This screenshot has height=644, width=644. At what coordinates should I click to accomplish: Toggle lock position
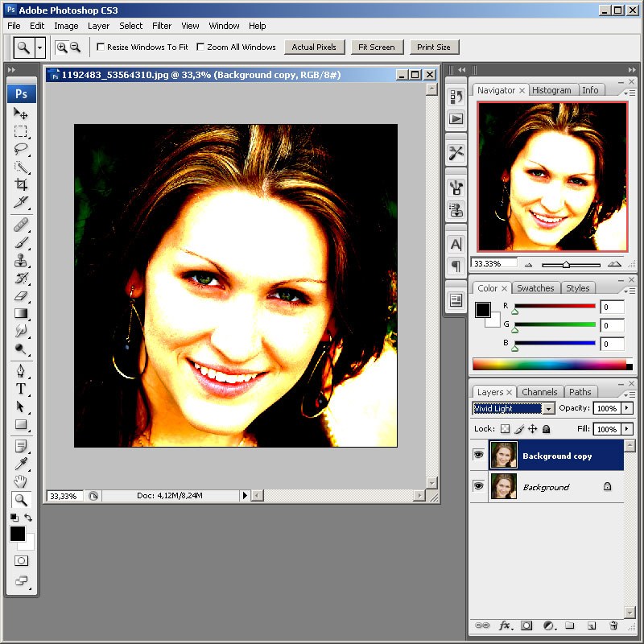pyautogui.click(x=533, y=429)
